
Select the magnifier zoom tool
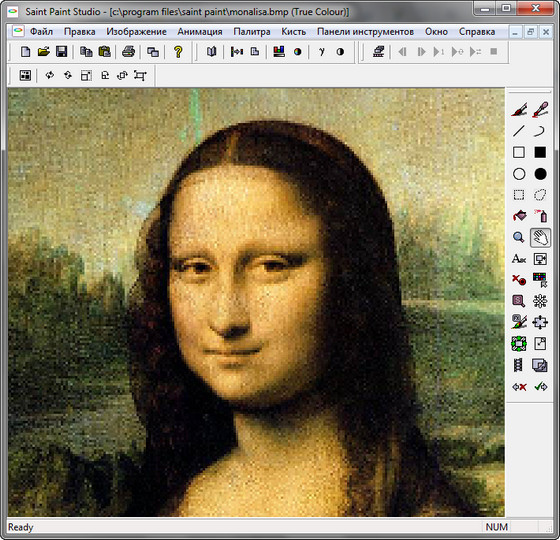pyautogui.click(x=519, y=238)
